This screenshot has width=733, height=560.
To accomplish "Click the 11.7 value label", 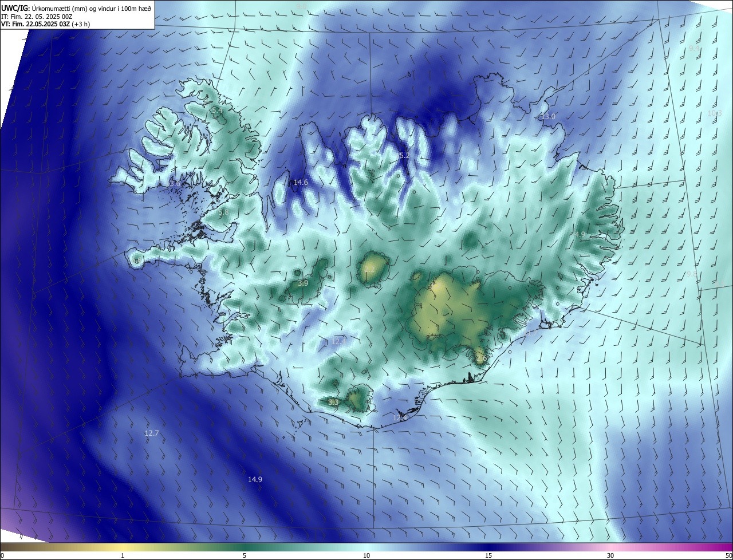I will tap(532, 333).
